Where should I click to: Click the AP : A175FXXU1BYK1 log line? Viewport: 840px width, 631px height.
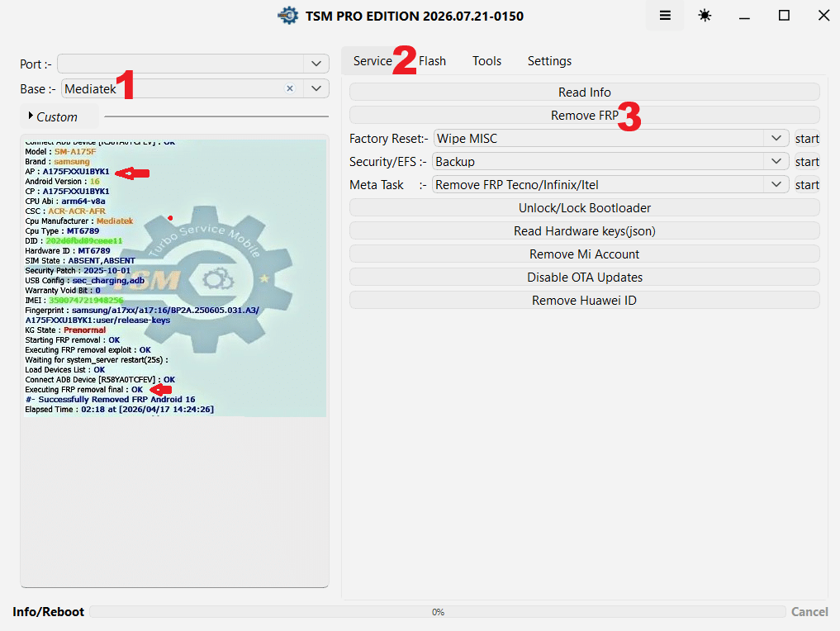coord(67,172)
